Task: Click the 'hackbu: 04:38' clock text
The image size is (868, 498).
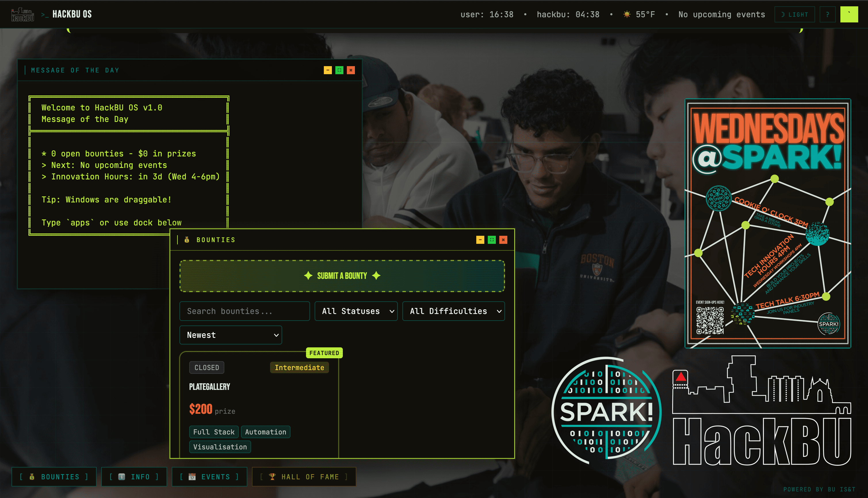Action: 568,14
